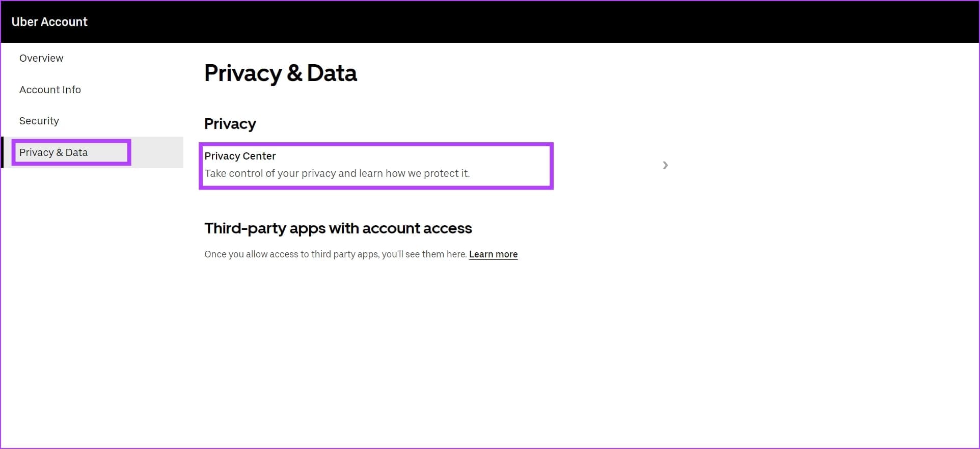Switch to the Security section
Viewport: 980px width, 449px height.
point(39,121)
